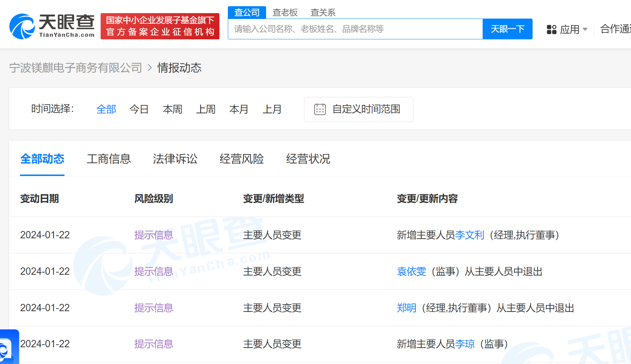Select the 今日 time filter

[x=139, y=109]
